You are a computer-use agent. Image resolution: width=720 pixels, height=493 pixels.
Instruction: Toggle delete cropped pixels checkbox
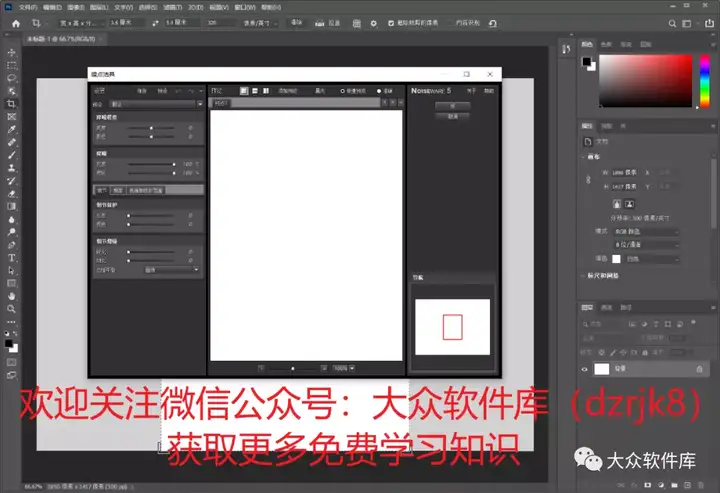tap(391, 23)
